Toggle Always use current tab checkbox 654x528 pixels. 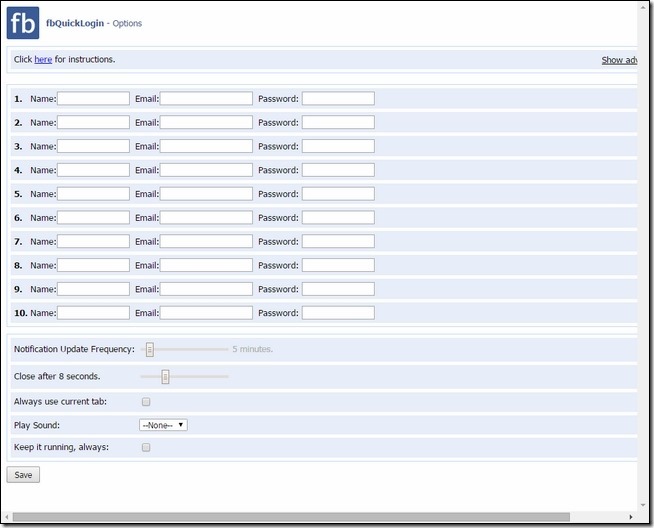tap(146, 402)
